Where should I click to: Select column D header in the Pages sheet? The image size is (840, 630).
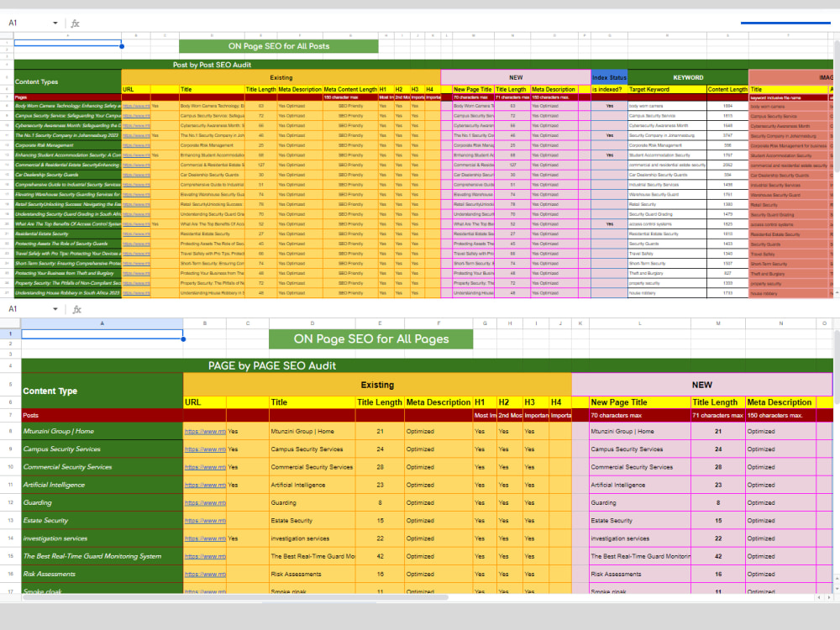click(x=312, y=323)
